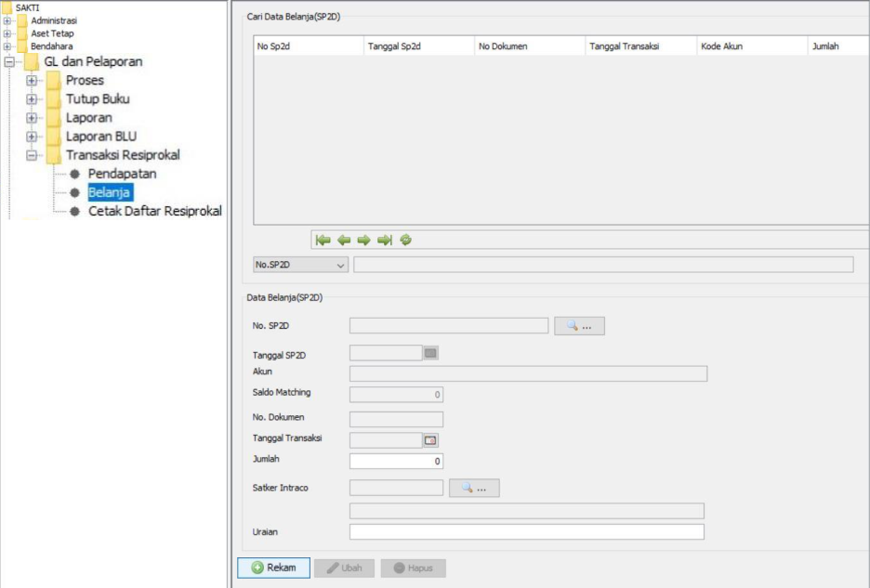Open the No. SP2D search lookup

point(579,326)
